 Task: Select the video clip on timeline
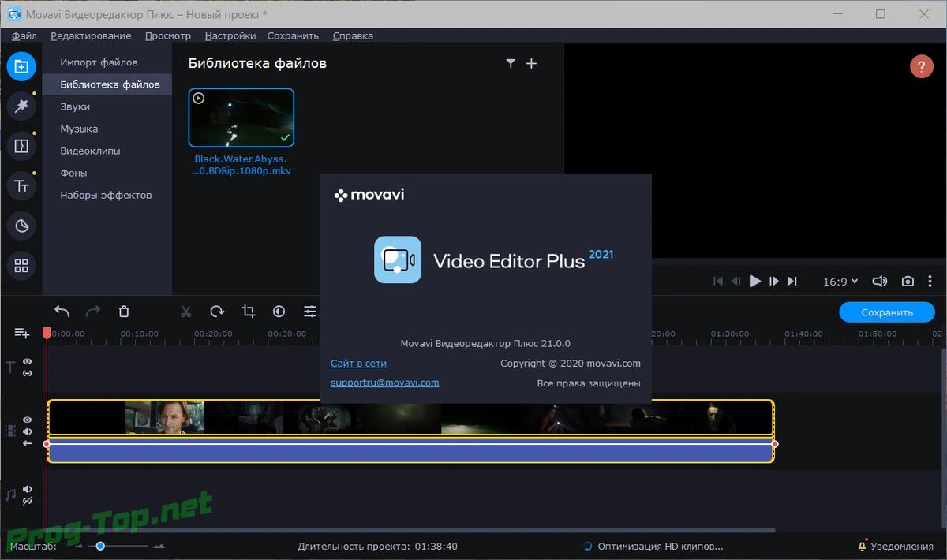coord(410,418)
